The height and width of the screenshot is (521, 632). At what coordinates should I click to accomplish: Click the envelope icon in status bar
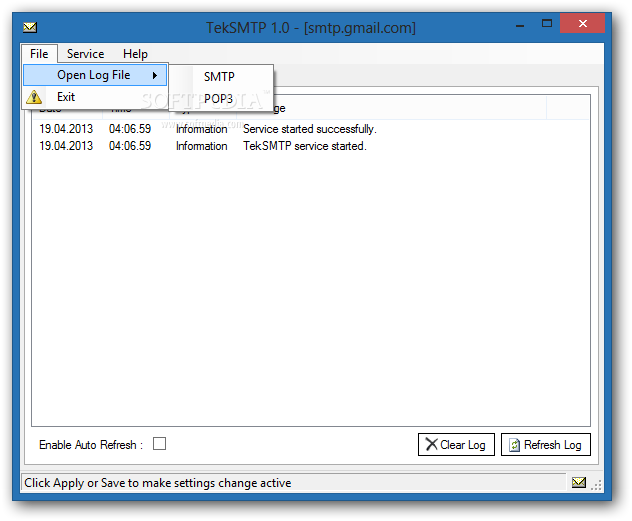(579, 482)
